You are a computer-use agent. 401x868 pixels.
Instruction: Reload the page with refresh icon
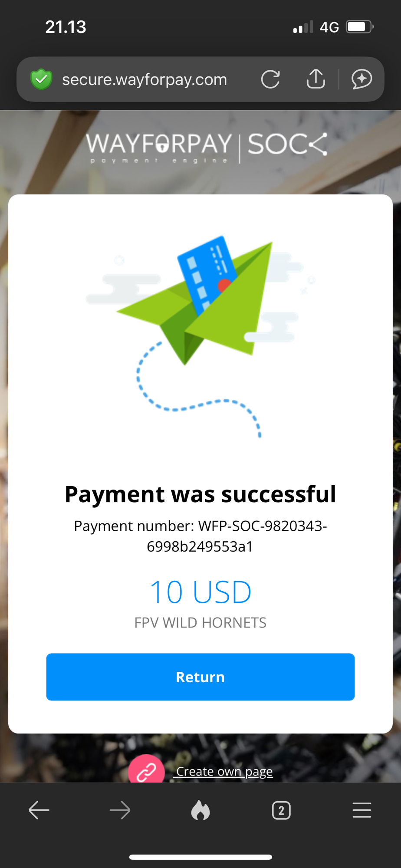click(x=270, y=79)
